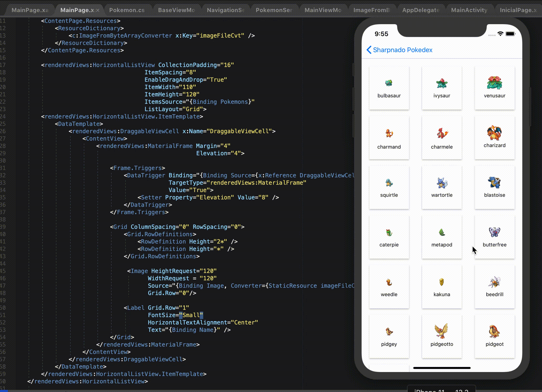
Task: Tap the venusaur sprite image
Action: pos(494,82)
